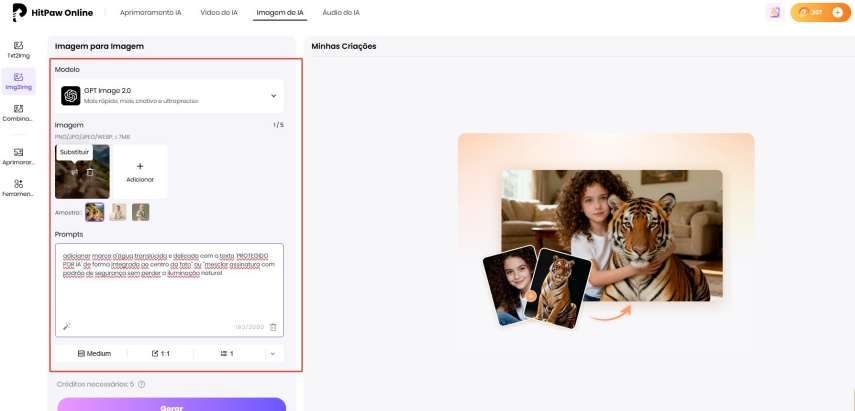Click the 1/5 image counter
Image resolution: width=855 pixels, height=411 pixels.
click(278, 125)
